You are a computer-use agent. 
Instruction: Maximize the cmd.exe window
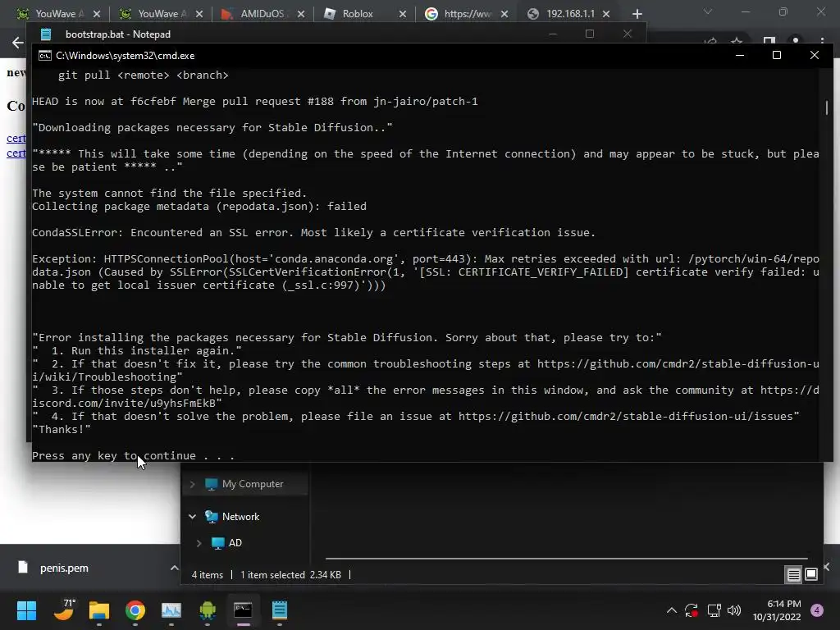pos(777,55)
